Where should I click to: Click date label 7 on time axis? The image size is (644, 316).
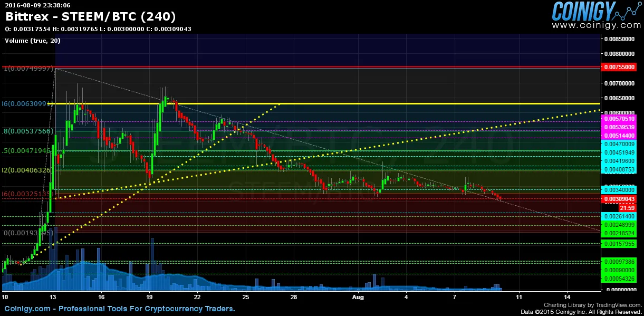pos(455,296)
